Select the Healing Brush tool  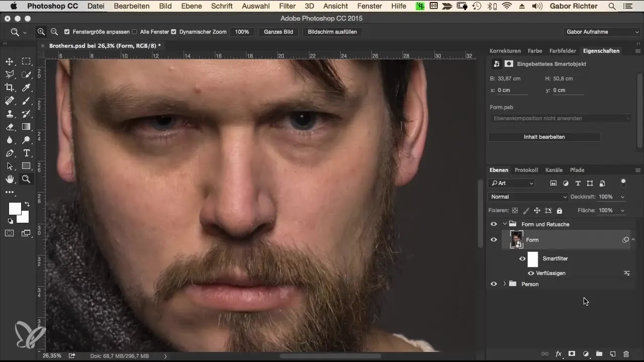click(x=10, y=101)
